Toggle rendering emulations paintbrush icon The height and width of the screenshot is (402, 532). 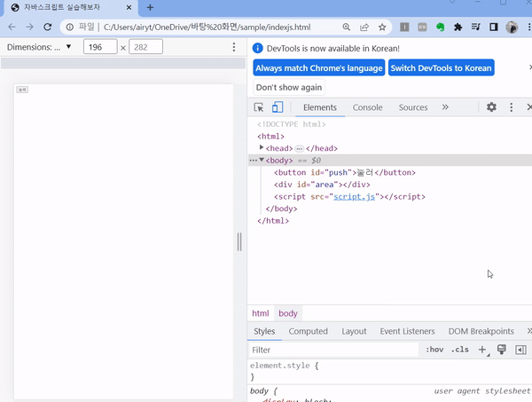point(502,350)
